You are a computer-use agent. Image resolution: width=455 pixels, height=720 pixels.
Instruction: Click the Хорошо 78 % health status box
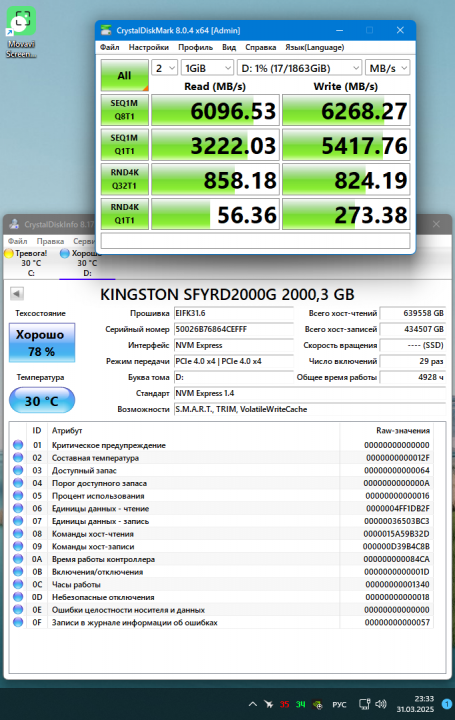(42, 343)
